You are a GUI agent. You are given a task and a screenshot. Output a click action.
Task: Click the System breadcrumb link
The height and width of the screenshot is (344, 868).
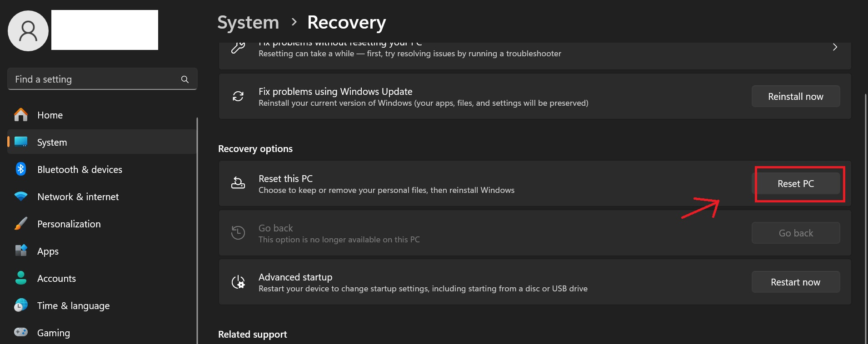coord(248,23)
